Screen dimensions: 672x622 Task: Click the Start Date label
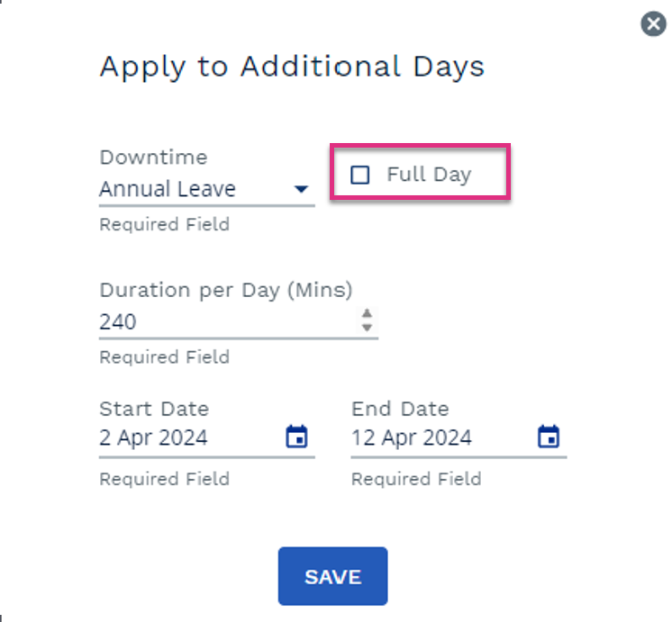click(154, 409)
